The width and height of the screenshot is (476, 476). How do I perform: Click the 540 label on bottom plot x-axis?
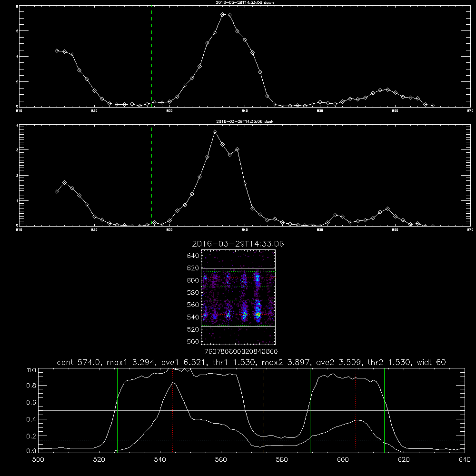tap(160, 460)
